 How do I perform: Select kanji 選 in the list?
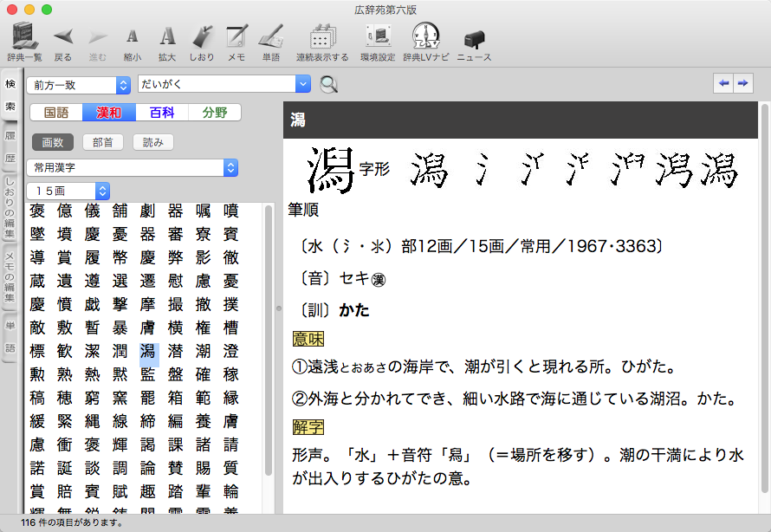(120, 281)
